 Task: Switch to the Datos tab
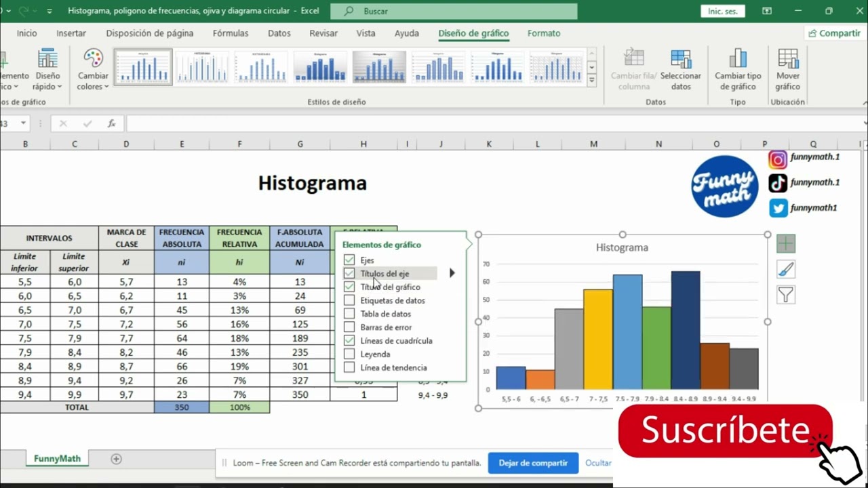point(279,33)
